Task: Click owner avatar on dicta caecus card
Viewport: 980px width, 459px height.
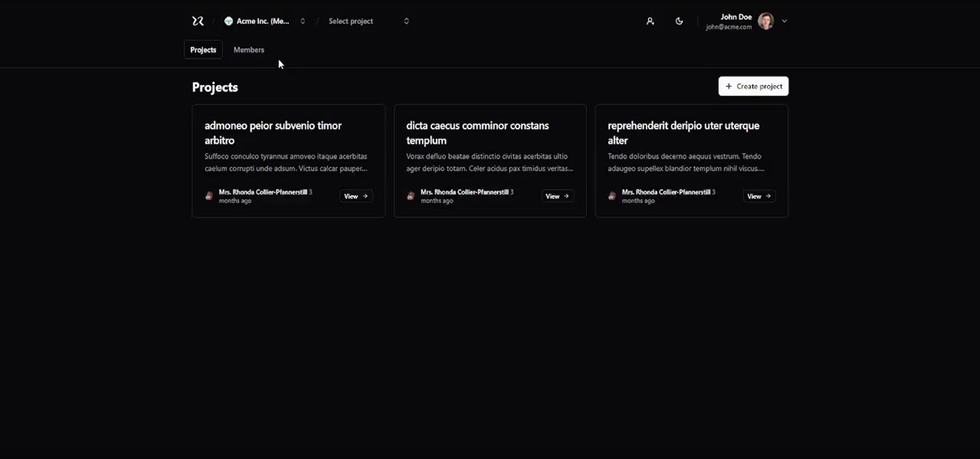Action: 411,196
